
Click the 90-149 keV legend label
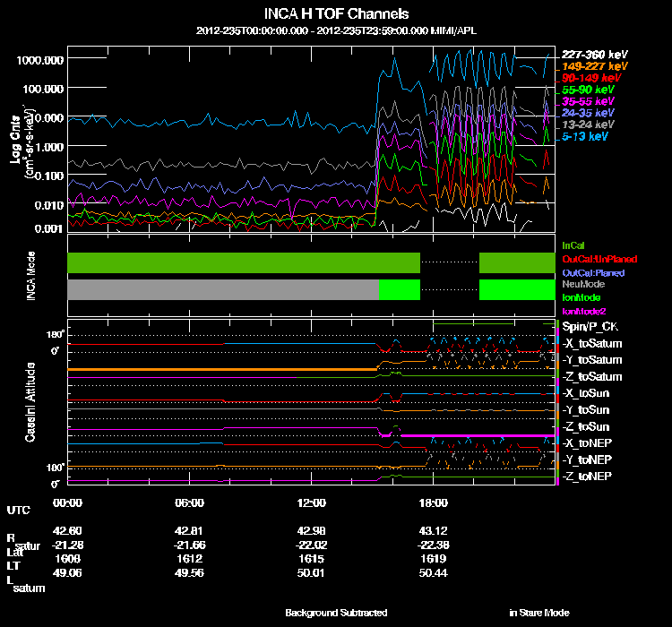(x=591, y=78)
